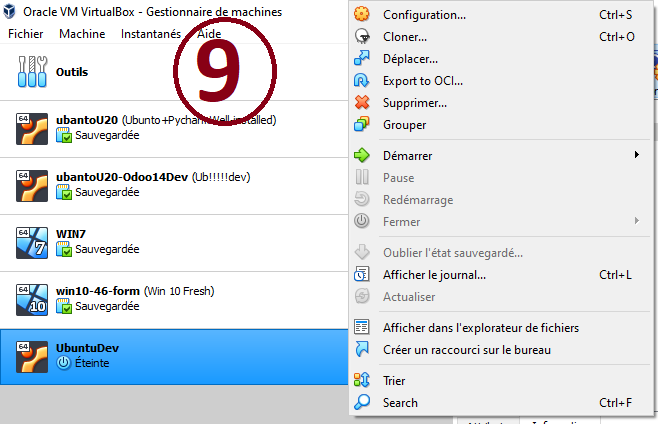658x424 pixels.
Task: Choose Créer un raccourci sur le bureau
Action: [466, 350]
